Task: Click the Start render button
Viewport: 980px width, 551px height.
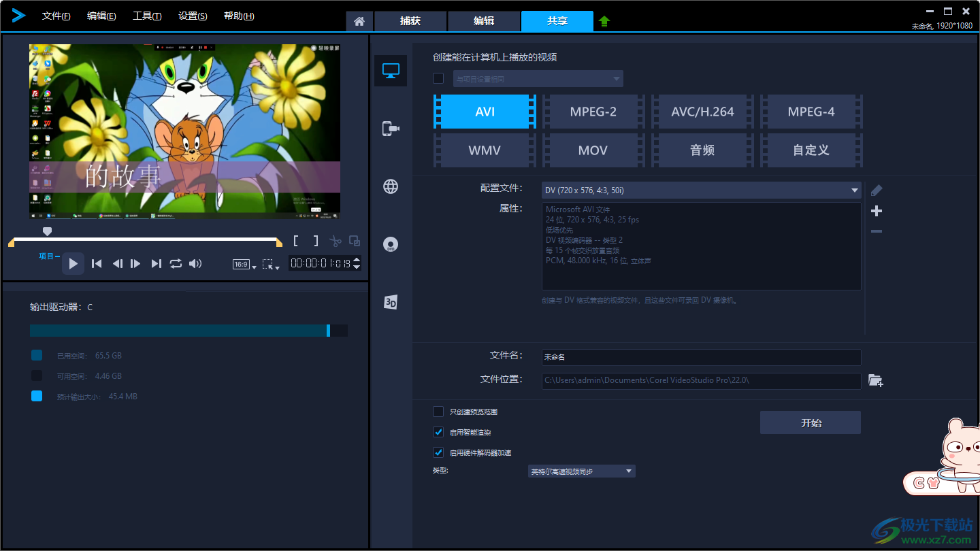Action: coord(811,422)
